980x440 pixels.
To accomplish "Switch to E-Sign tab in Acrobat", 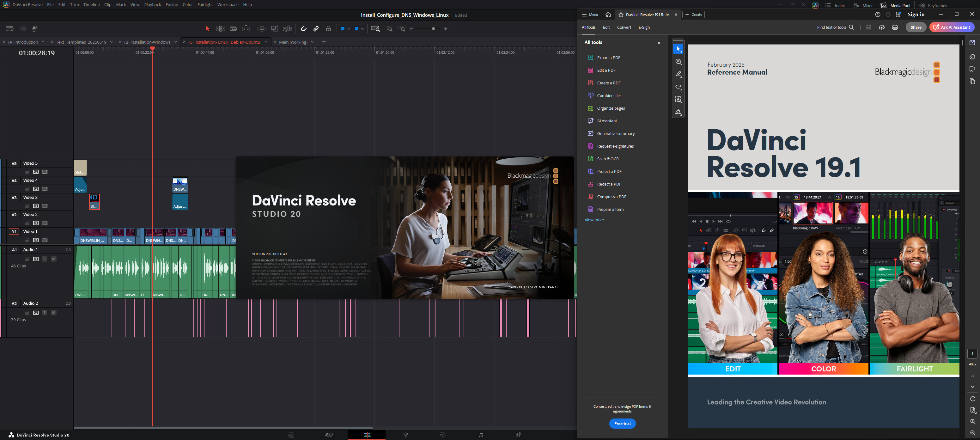I will [644, 27].
